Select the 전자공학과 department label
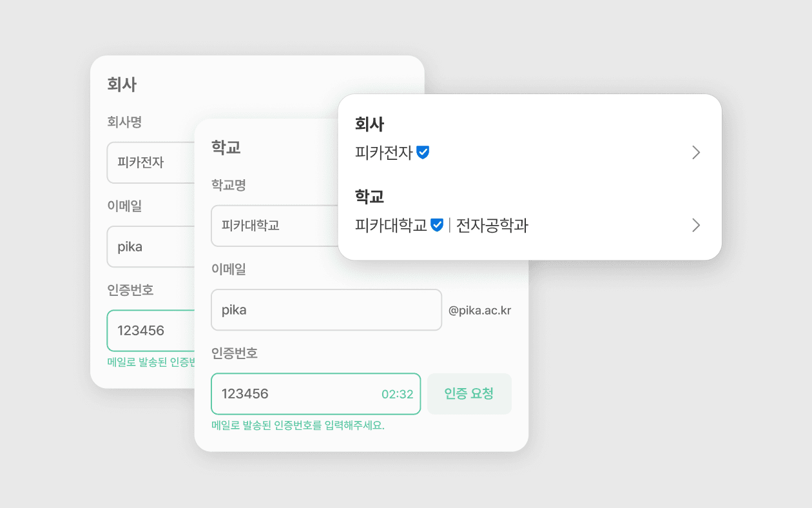 click(492, 226)
